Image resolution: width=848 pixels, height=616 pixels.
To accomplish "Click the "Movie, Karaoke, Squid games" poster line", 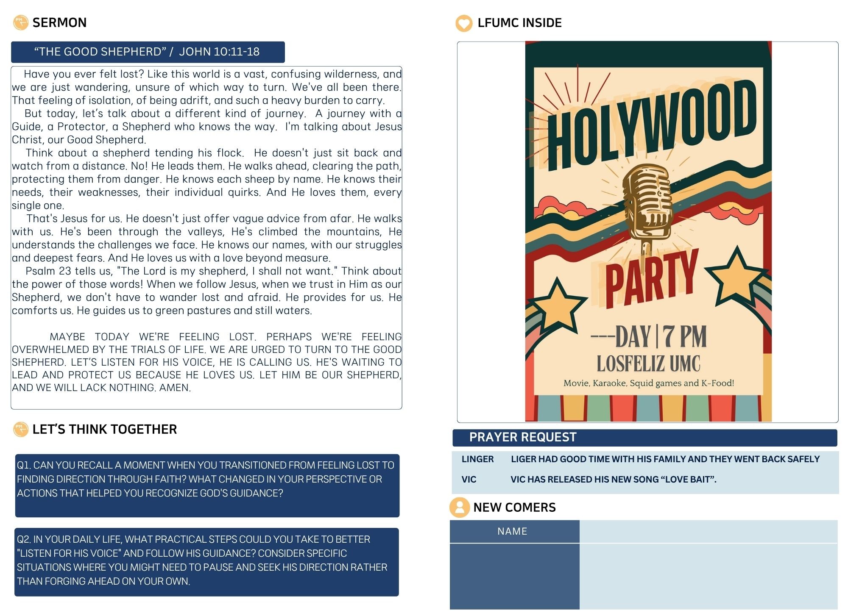I will (x=648, y=383).
